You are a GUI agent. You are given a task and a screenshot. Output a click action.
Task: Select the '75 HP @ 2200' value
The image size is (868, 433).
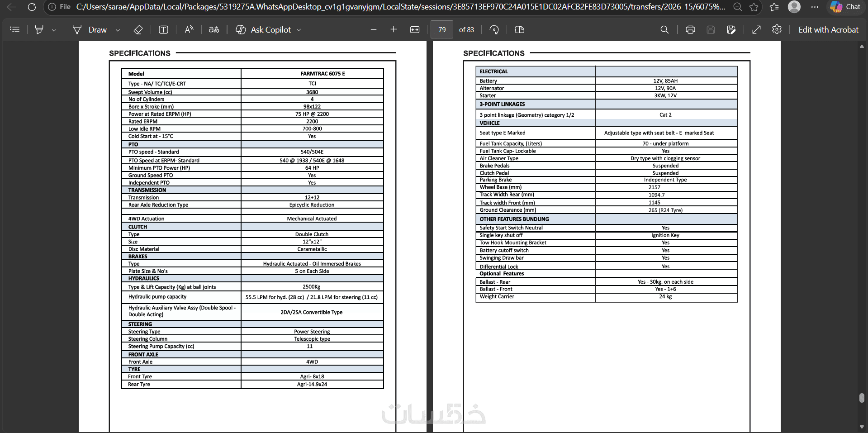point(312,114)
